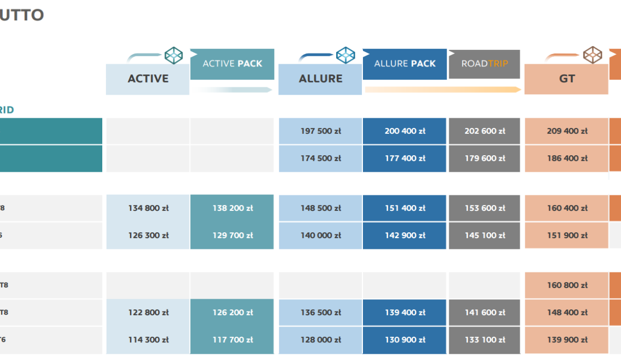Image resolution: width=621 pixels, height=364 pixels.
Task: Click the teal cube icon above ACTIVE
Action: (x=174, y=56)
